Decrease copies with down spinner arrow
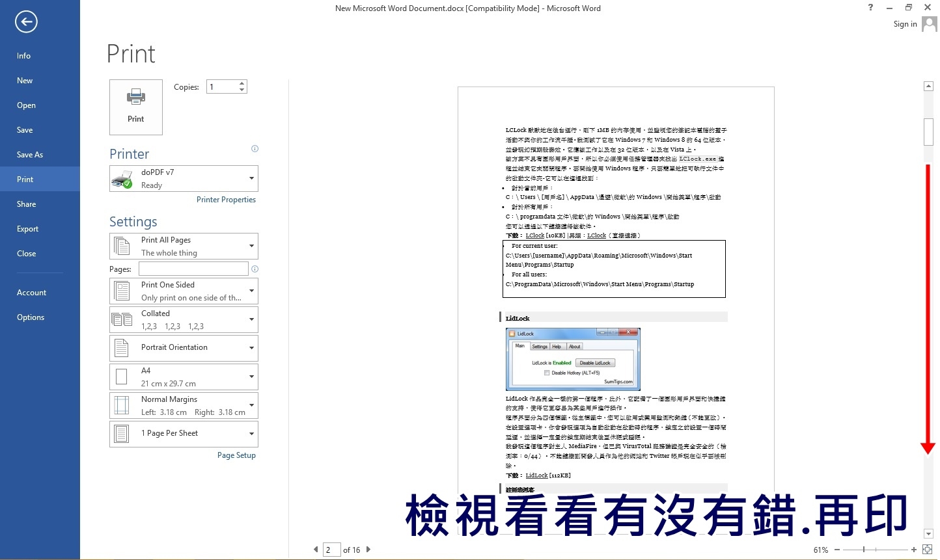Viewport: 940px width, 560px height. click(242, 90)
